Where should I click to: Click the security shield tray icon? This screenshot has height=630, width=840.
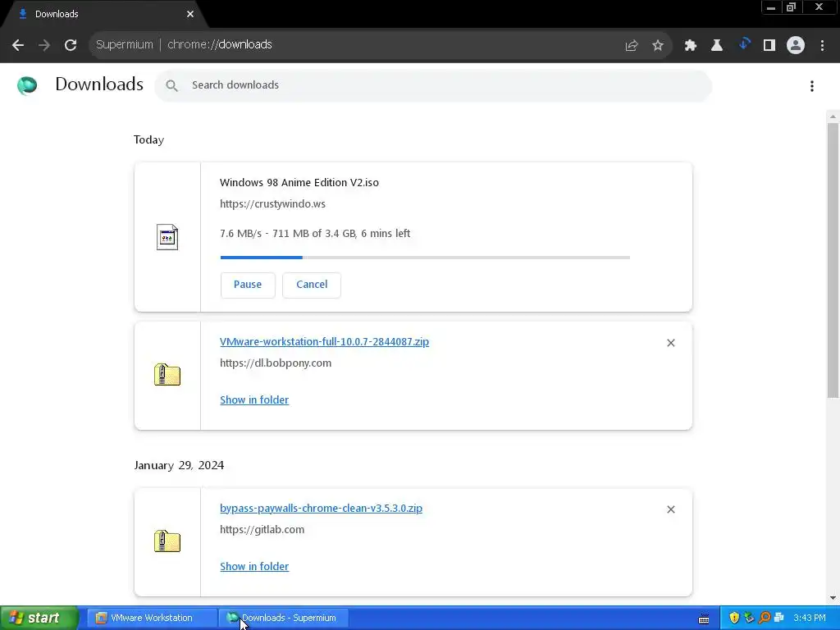pyautogui.click(x=734, y=618)
